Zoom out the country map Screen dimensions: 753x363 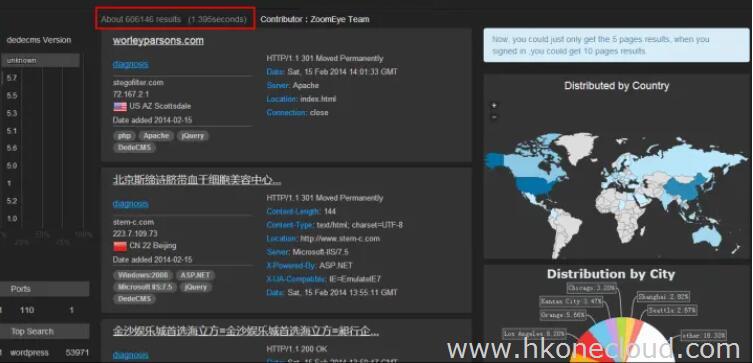coord(494,117)
